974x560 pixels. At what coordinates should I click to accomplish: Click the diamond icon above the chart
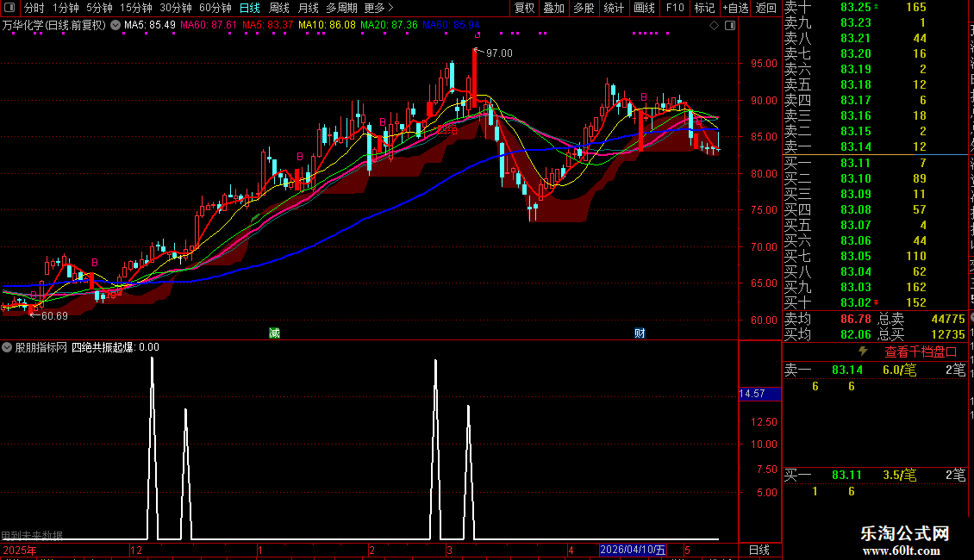pyautogui.click(x=715, y=26)
